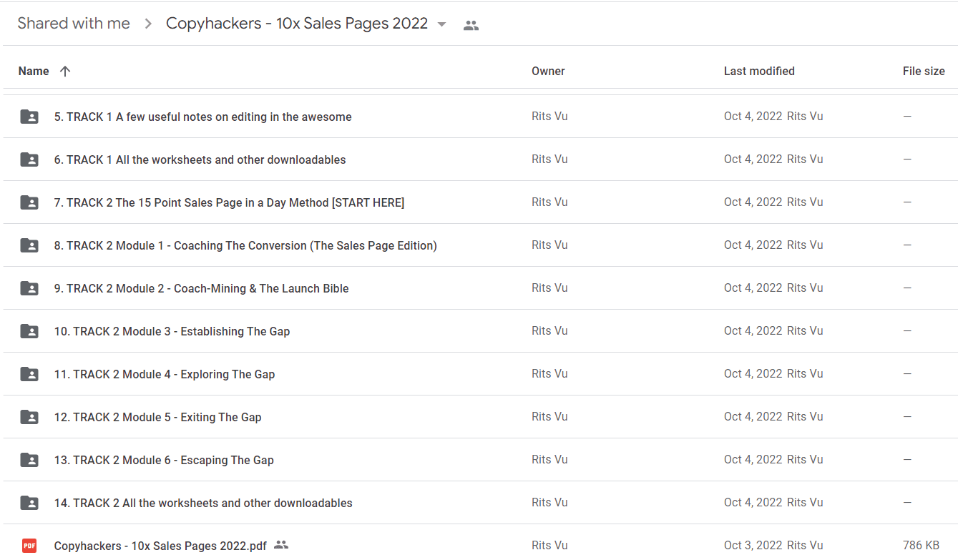Select '10. TRACK 2 Module 3 - Establishing The Gap'
This screenshot has height=560, width=958.
coord(172,332)
